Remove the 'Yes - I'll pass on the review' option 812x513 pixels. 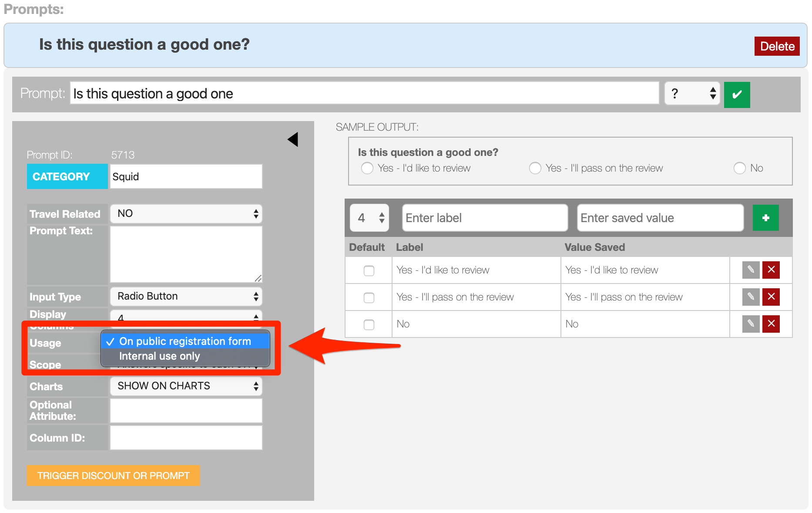[771, 297]
